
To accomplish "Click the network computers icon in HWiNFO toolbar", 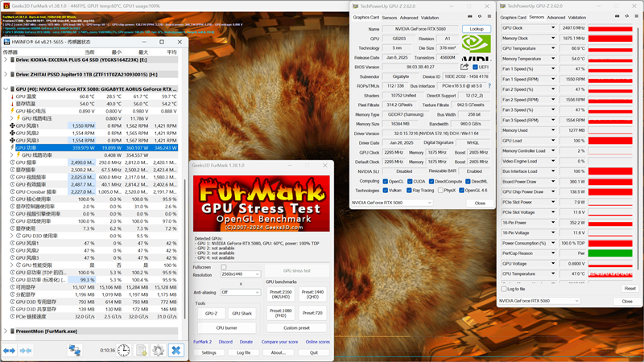I will click(74, 350).
